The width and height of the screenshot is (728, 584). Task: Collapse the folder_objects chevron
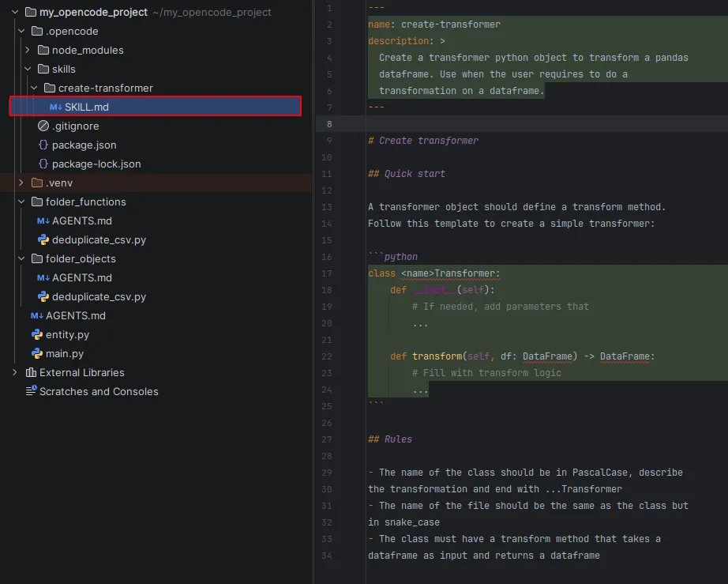(x=21, y=258)
